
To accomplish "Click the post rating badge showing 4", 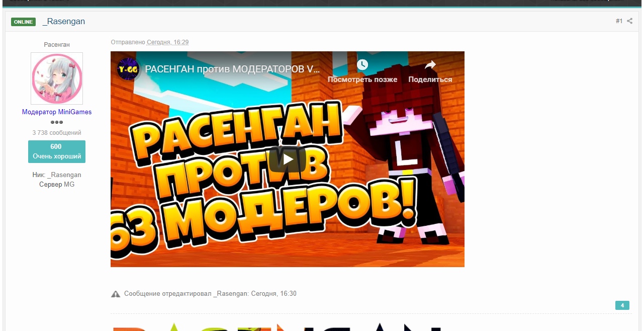I will coord(622,305).
